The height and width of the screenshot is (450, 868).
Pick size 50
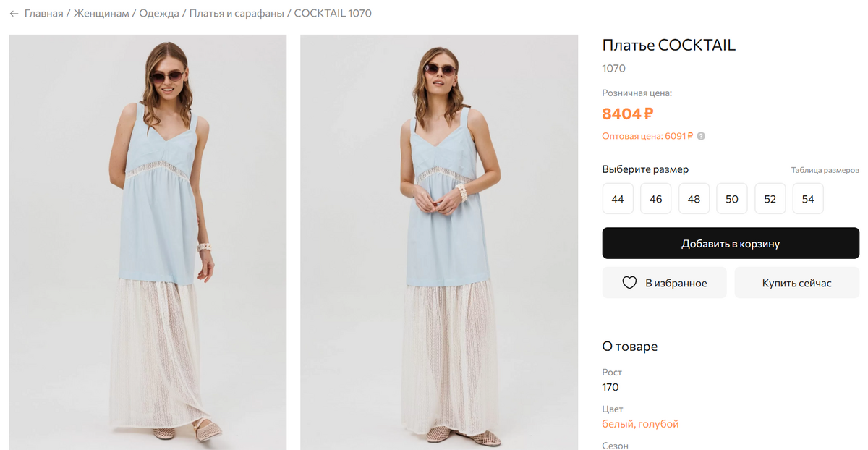tap(732, 199)
